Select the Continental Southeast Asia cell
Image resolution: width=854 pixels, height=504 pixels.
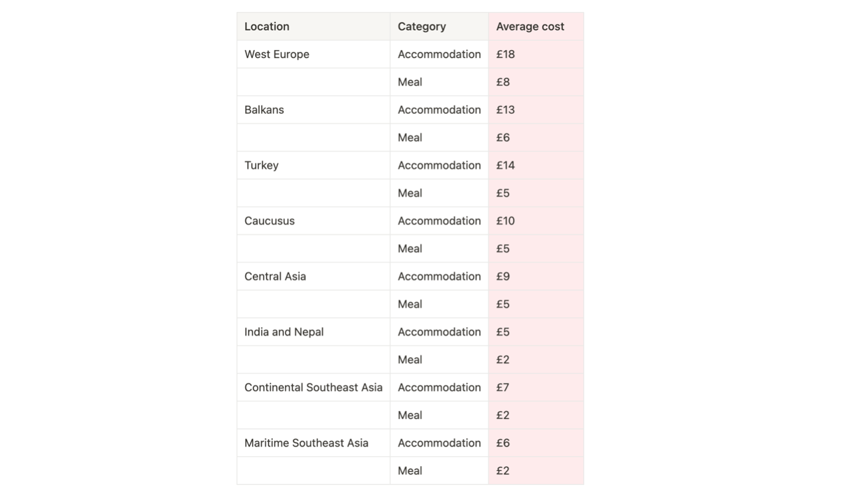click(313, 387)
